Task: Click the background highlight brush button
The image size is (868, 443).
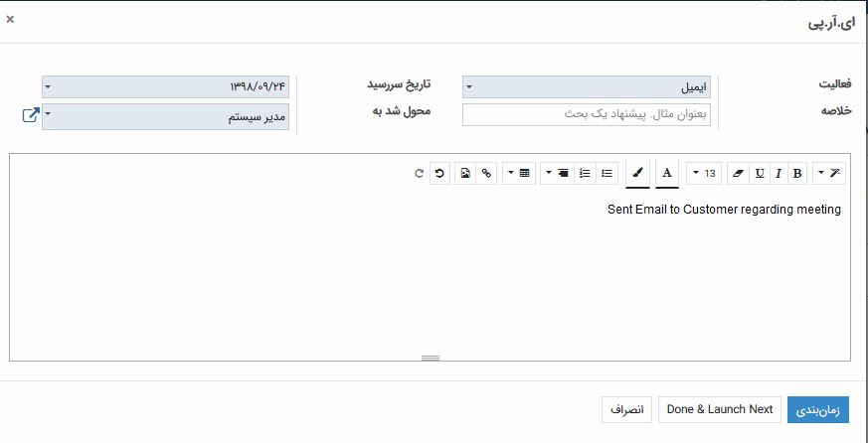Action: (x=637, y=173)
